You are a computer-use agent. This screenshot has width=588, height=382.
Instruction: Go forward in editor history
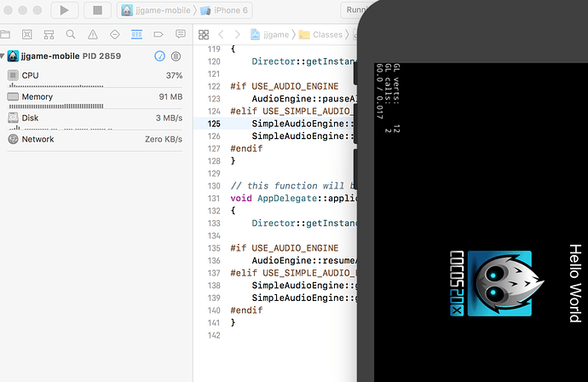pos(238,34)
